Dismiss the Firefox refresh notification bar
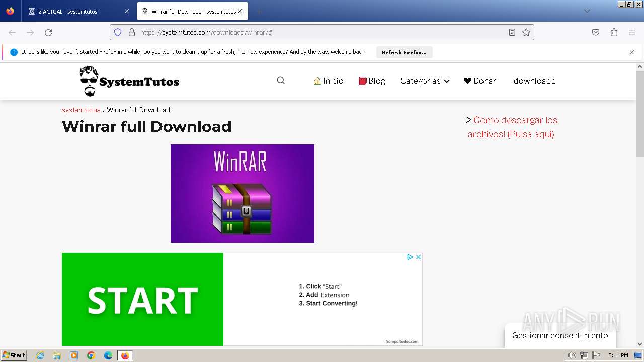Screen dimensions: 644x362 click(x=632, y=52)
